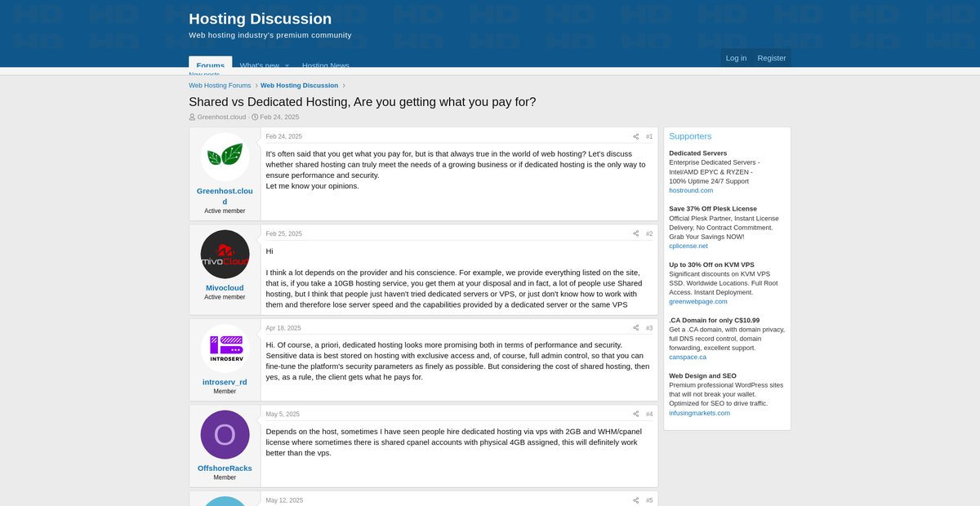Visit cplicense.net sponsor link
Viewport: 980px width, 506px height.
point(688,246)
